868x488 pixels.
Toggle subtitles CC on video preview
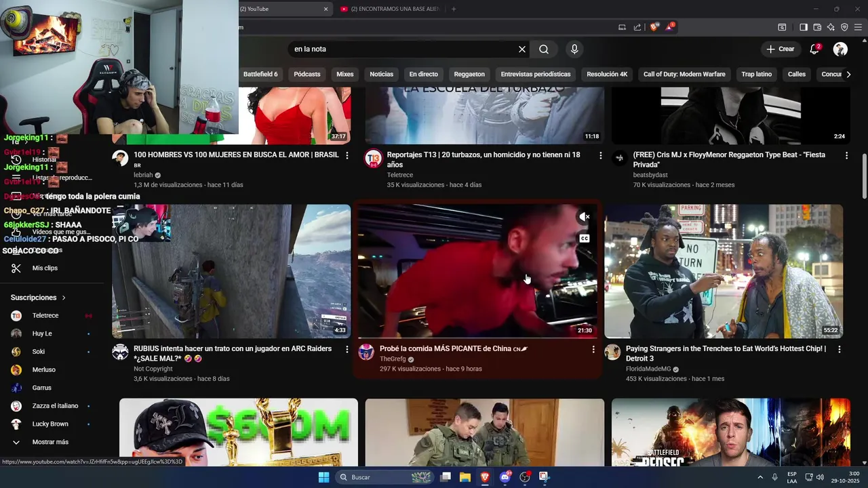click(x=585, y=239)
